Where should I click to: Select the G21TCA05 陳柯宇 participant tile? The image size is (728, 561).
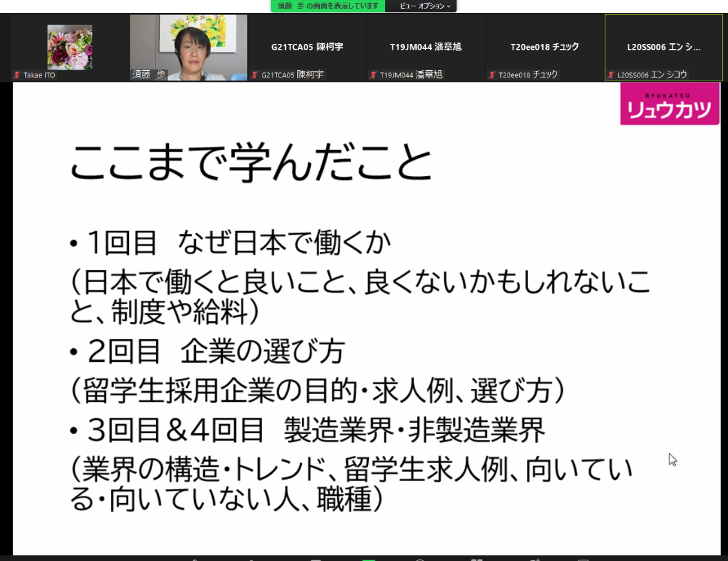click(307, 47)
